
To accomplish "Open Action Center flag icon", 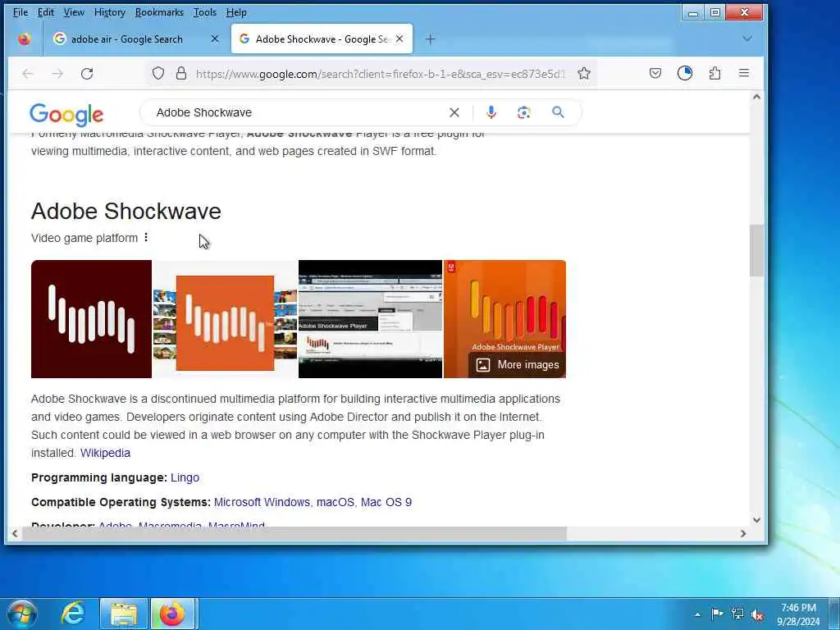I will (x=717, y=614).
